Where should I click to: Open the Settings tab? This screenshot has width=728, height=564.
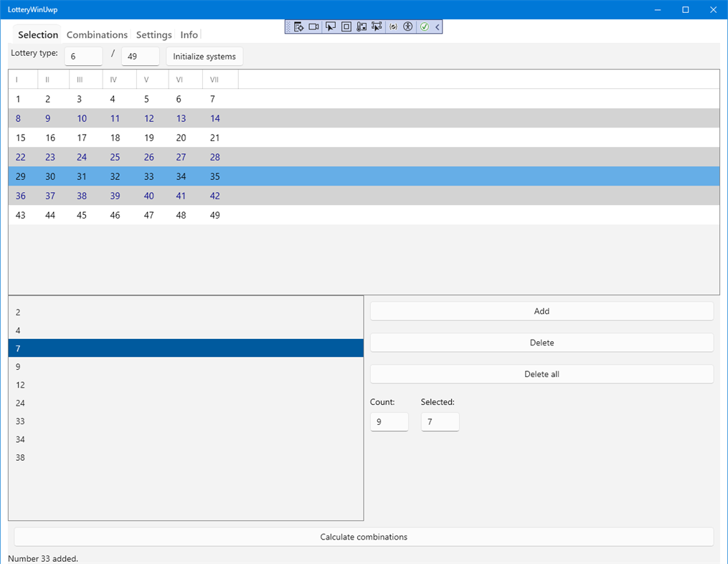point(153,34)
